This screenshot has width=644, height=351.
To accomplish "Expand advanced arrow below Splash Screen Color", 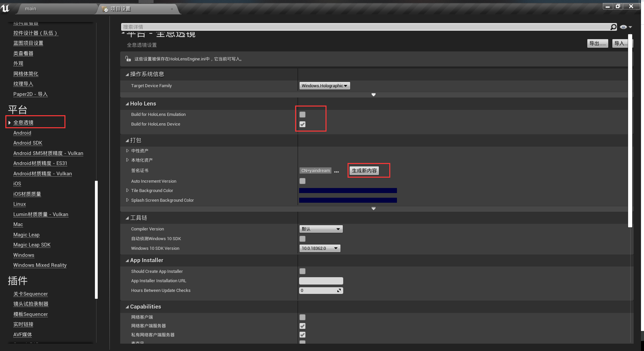I will (x=374, y=209).
